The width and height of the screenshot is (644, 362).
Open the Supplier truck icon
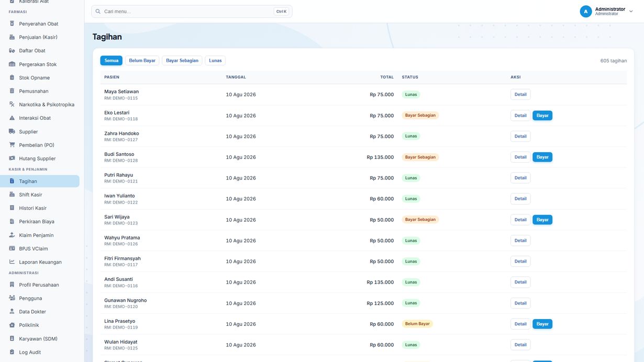(12, 132)
